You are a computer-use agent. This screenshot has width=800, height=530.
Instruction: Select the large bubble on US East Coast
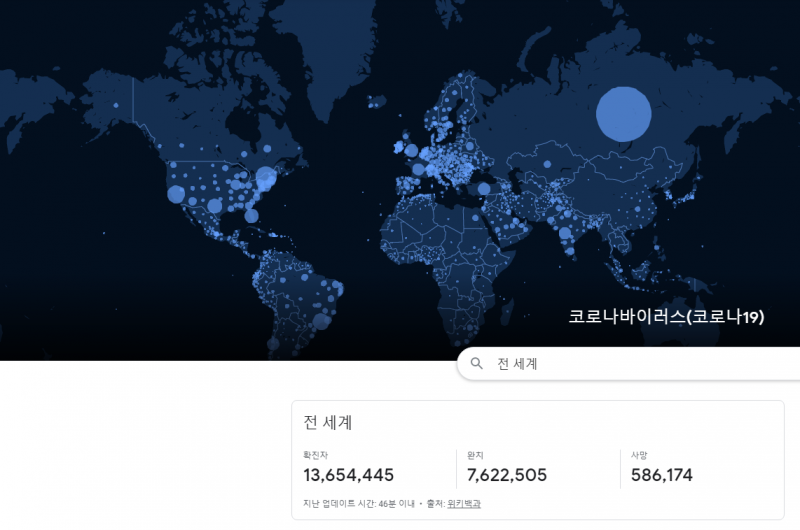coord(266,179)
